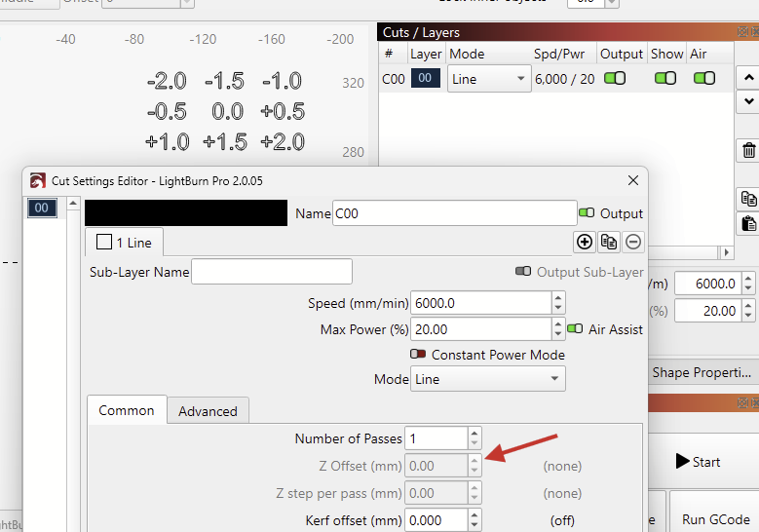Increase Number of Passes with up stepper
Viewport: 759px width, 532px height.
(x=474, y=434)
